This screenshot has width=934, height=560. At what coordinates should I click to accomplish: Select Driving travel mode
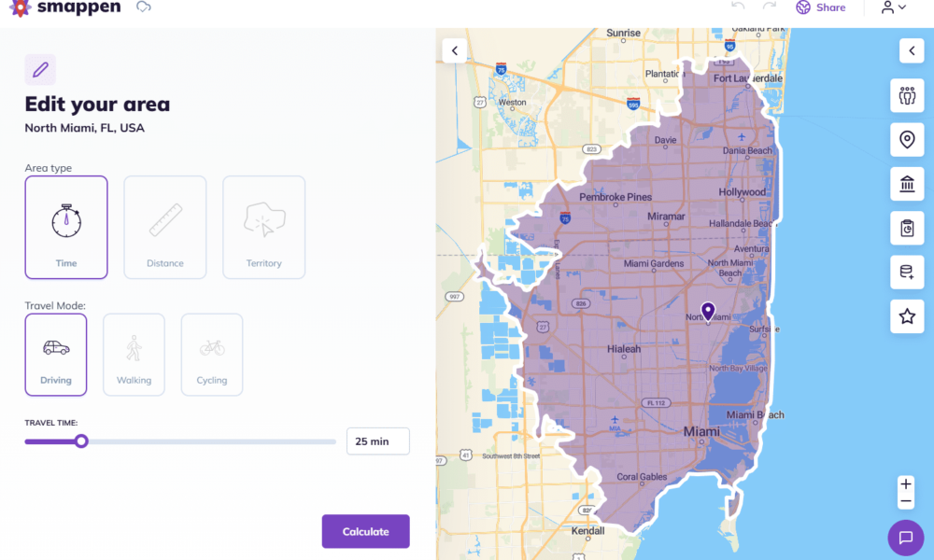point(56,355)
